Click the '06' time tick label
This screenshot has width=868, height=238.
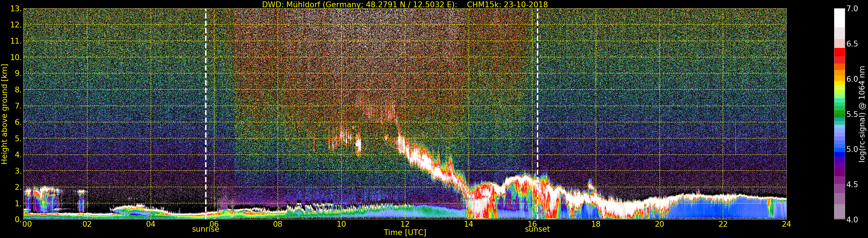(214, 224)
